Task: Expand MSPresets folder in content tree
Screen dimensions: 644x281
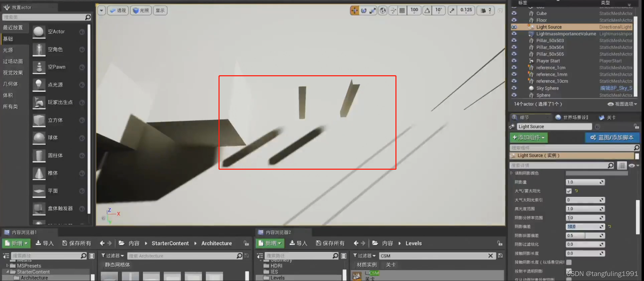Action: pyautogui.click(x=7, y=266)
